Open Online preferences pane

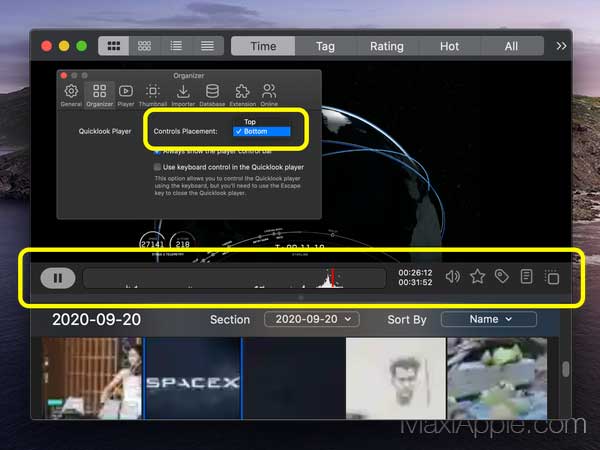point(269,95)
